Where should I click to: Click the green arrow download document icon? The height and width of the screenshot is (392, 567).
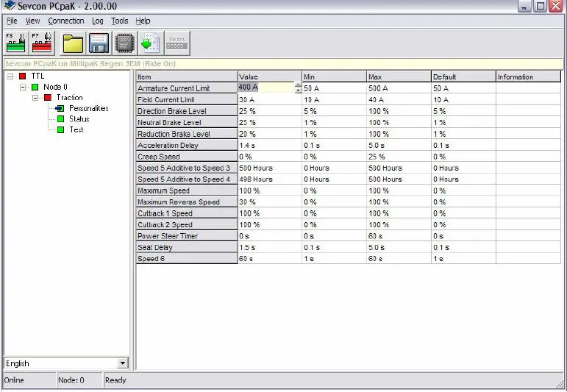tap(151, 43)
